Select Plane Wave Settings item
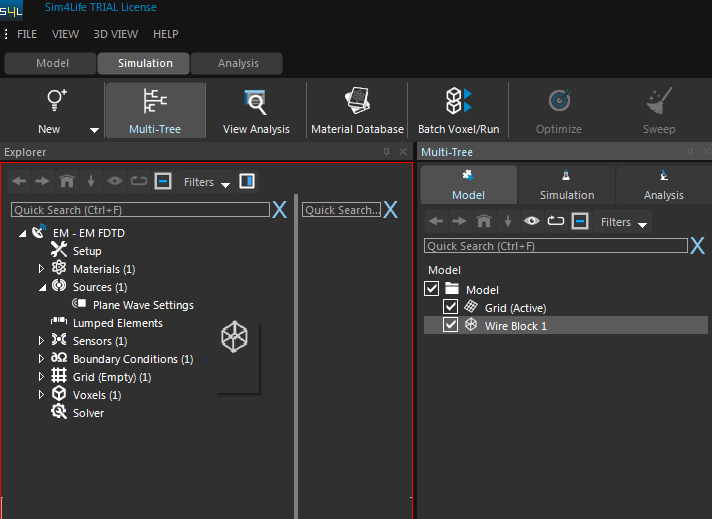This screenshot has width=712, height=519. (x=143, y=305)
